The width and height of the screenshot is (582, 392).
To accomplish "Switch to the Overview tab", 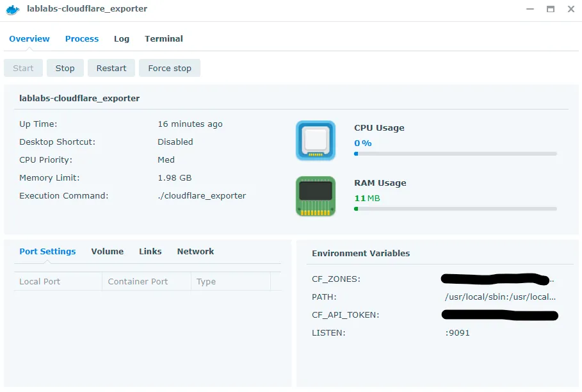I will pyautogui.click(x=29, y=38).
